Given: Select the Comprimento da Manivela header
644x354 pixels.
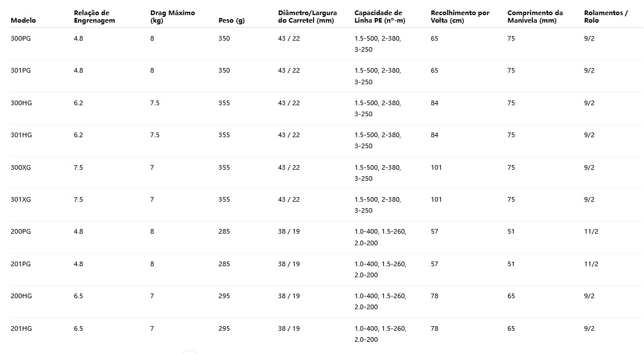Looking at the screenshot, I should [535, 17].
